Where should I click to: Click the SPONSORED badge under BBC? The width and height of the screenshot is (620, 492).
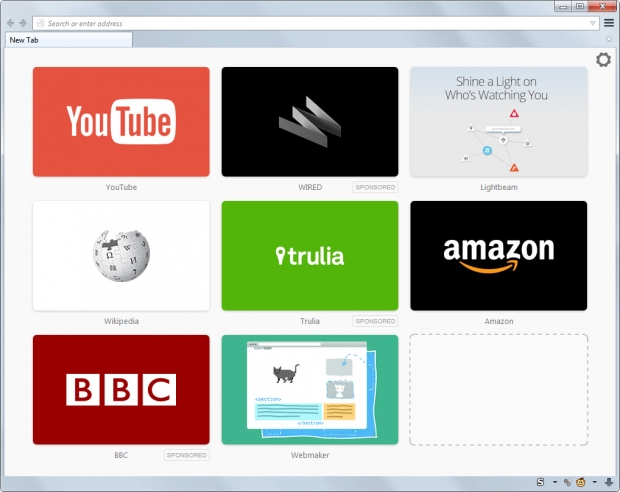pyautogui.click(x=187, y=455)
